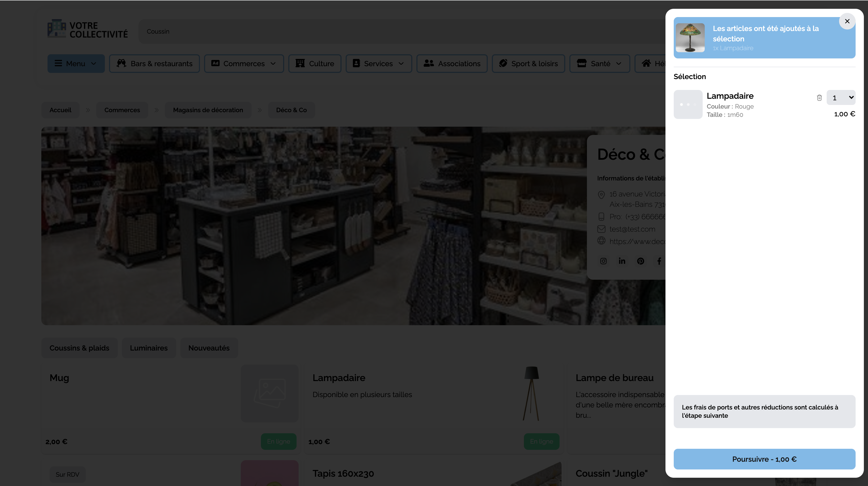The height and width of the screenshot is (486, 868).
Task: Select the Nouveautés tab
Action: tap(209, 348)
